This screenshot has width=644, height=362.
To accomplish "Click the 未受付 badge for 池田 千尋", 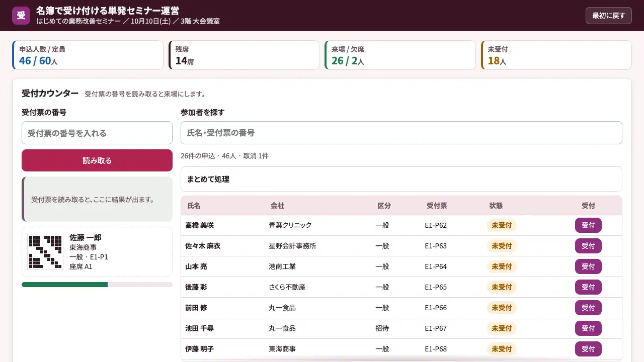I will coord(502,328).
